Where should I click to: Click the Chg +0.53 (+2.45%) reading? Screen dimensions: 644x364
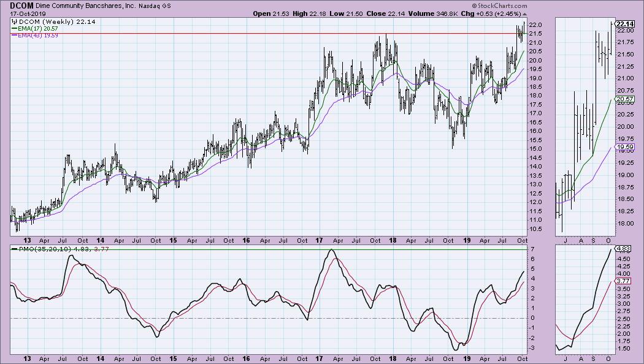click(x=491, y=13)
